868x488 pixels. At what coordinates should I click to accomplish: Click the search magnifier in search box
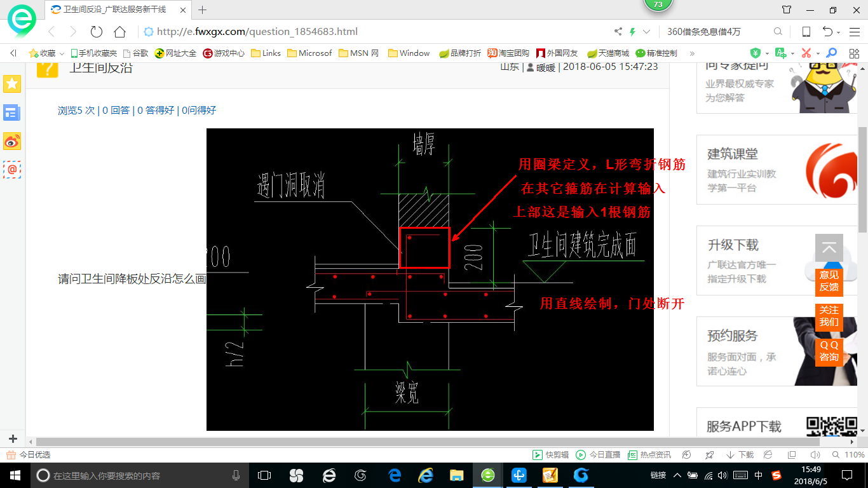[x=778, y=32]
